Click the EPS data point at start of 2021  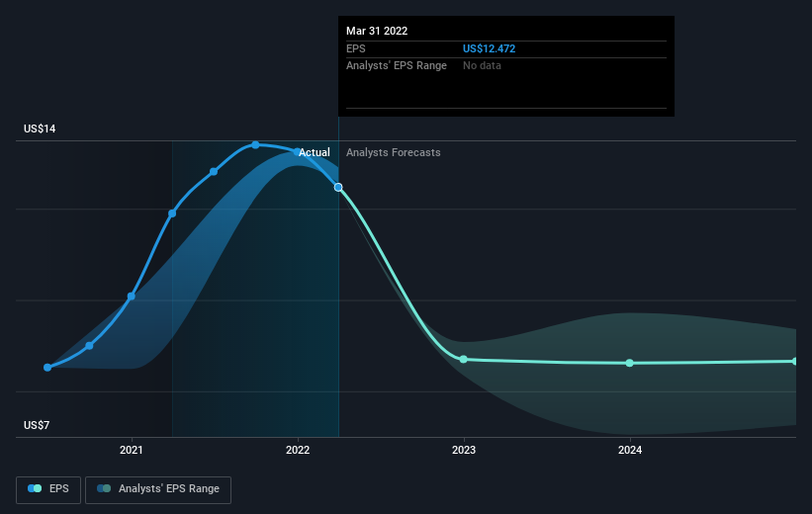click(x=132, y=297)
